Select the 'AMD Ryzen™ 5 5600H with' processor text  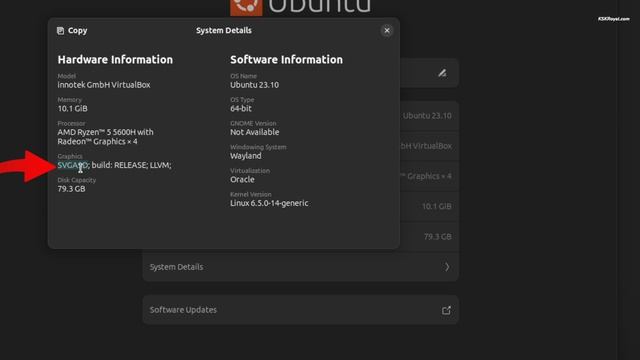(x=105, y=132)
